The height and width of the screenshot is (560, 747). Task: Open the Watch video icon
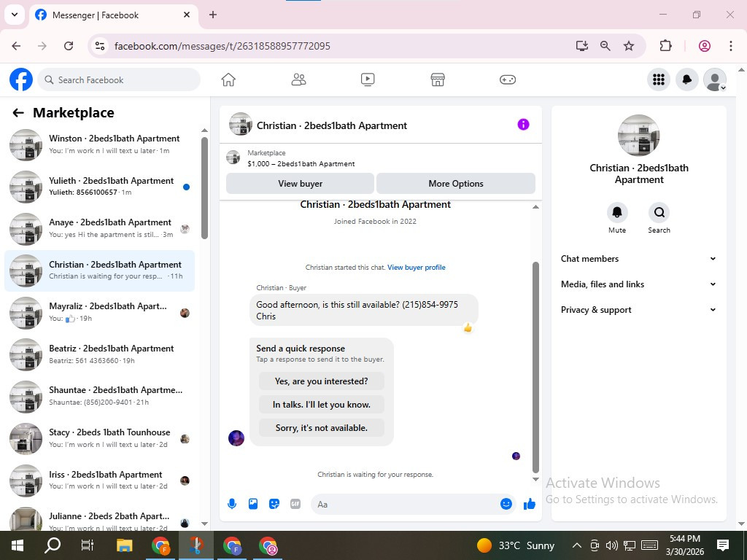coord(368,79)
